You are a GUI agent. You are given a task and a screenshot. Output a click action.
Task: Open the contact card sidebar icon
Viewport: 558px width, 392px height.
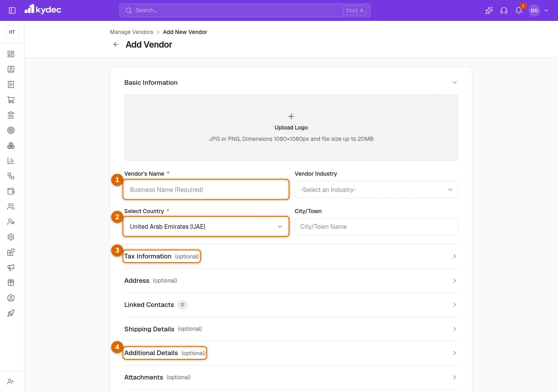click(11, 69)
